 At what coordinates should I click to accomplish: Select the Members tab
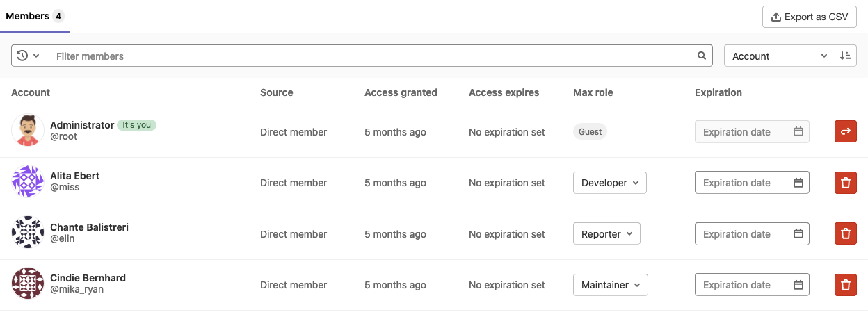[x=34, y=16]
